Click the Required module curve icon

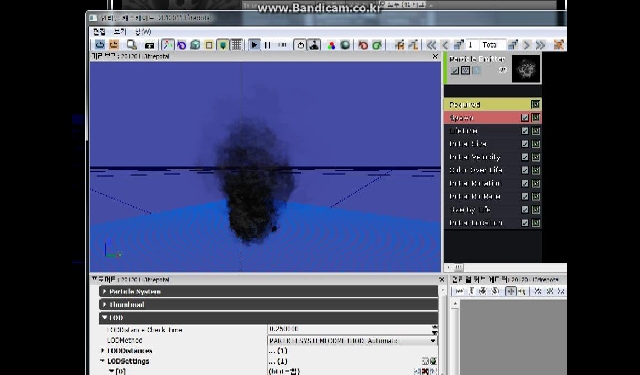[536, 104]
